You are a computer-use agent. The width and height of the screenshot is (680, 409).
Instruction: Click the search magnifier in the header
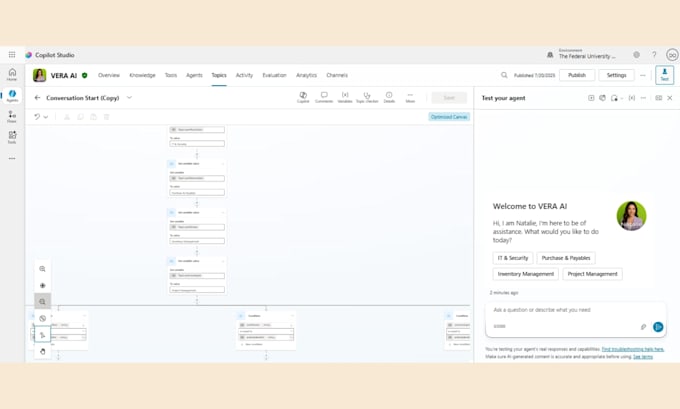[504, 75]
